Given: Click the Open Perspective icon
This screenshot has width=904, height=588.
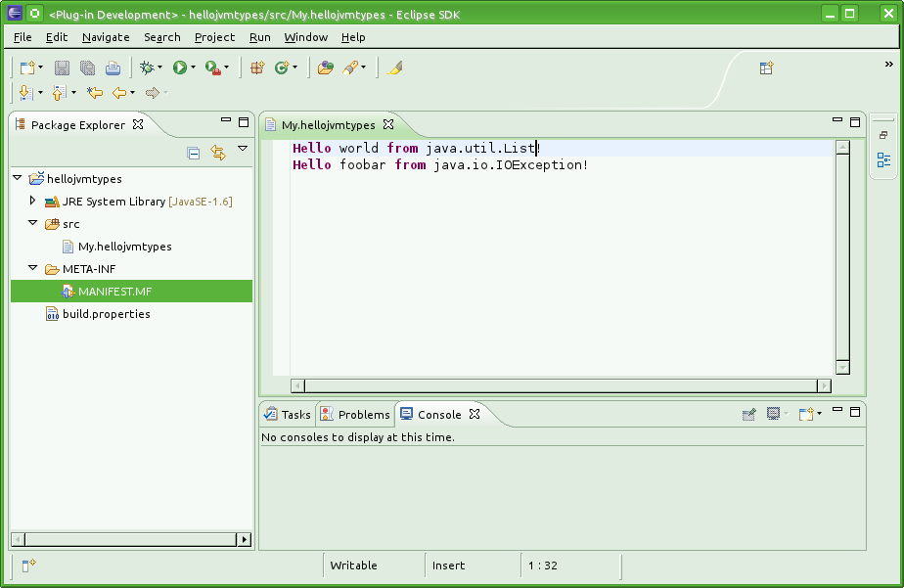Looking at the screenshot, I should click(767, 68).
